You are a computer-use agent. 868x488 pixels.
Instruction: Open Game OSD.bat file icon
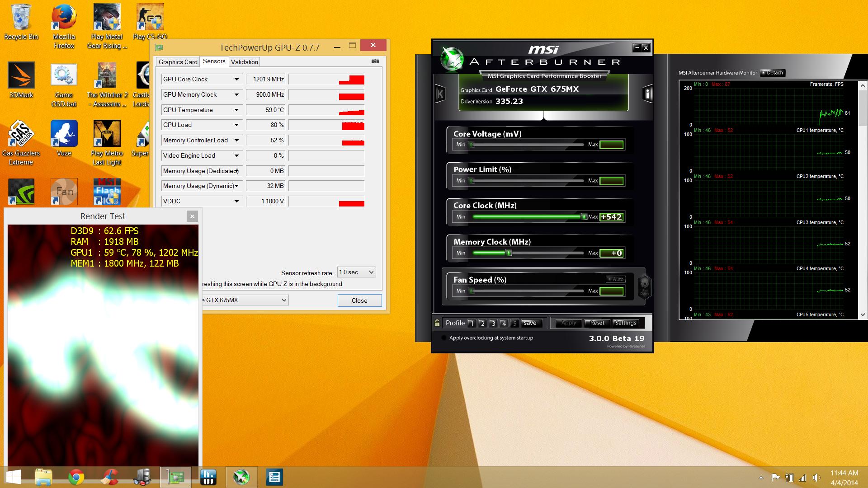click(x=64, y=84)
